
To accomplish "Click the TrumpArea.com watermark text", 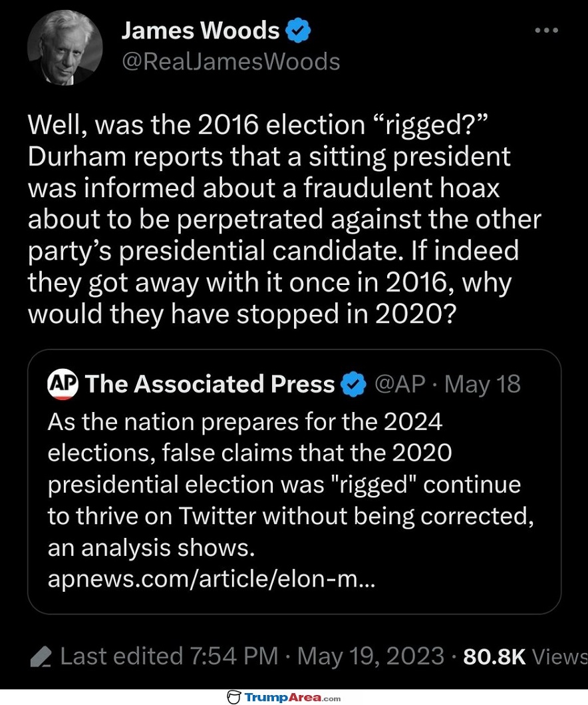I will (293, 697).
